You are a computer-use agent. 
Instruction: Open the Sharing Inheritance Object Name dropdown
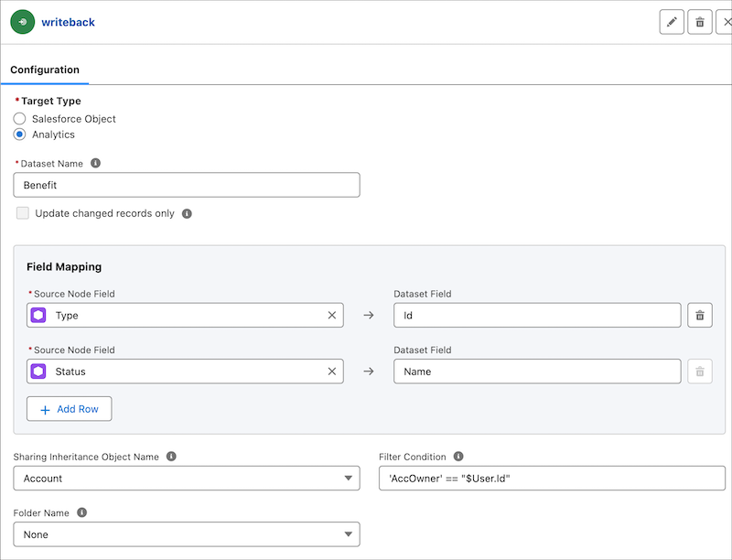(187, 478)
